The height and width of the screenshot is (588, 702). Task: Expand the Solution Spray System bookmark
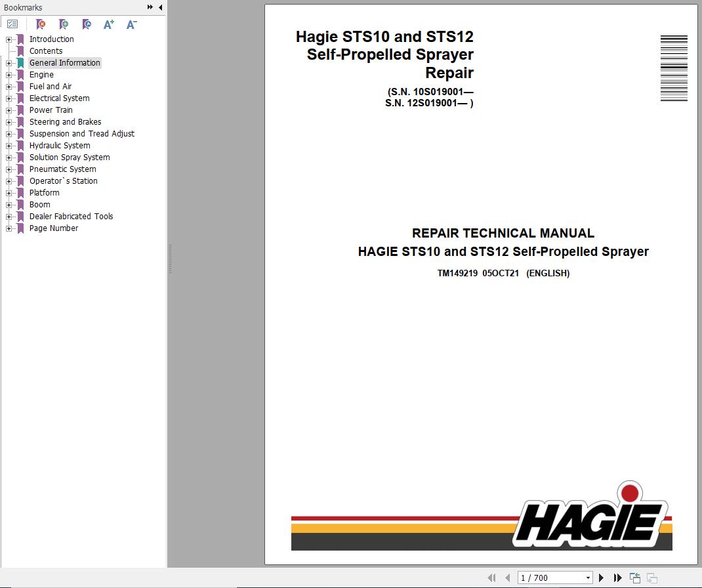(9, 157)
